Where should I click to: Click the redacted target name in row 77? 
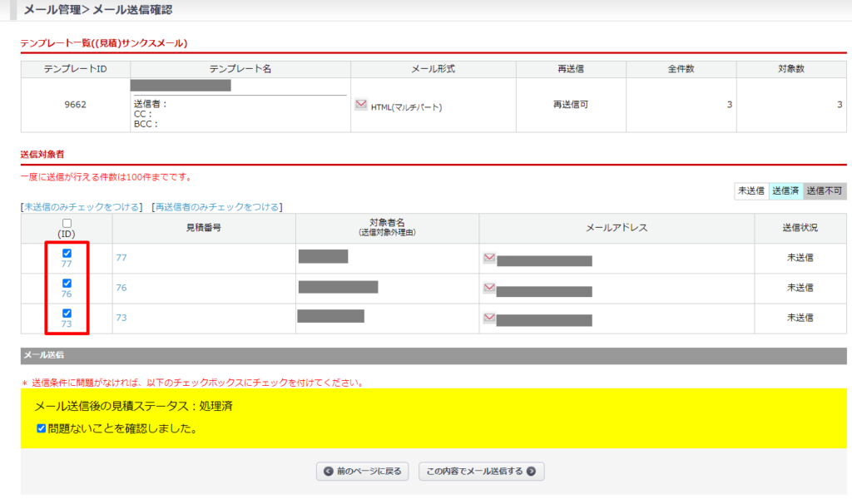tap(324, 256)
